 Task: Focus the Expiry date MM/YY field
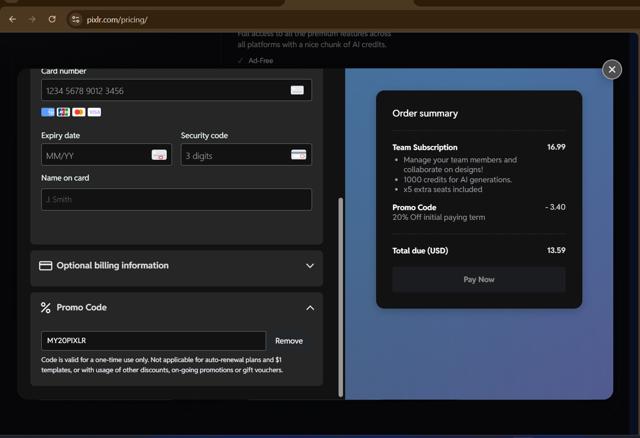pyautogui.click(x=106, y=155)
